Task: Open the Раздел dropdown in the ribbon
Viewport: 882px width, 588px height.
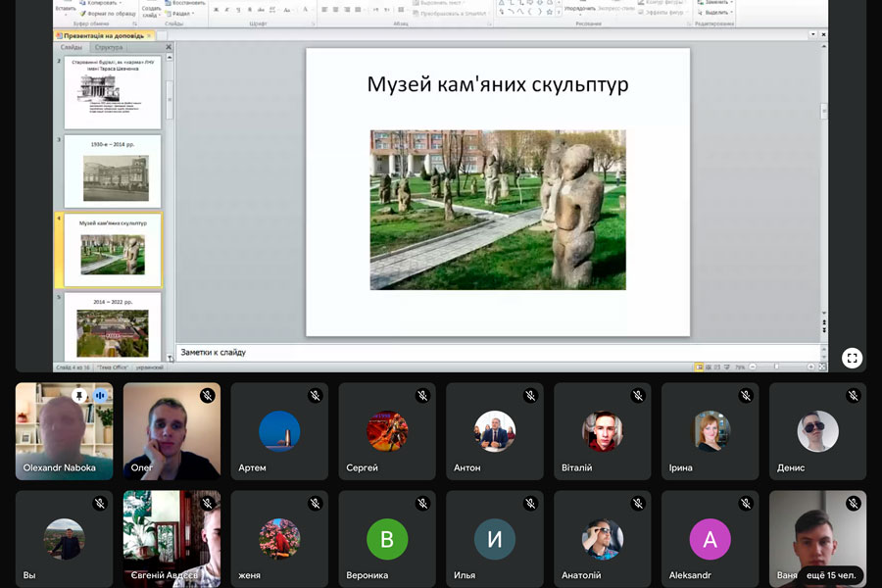Action: coord(181,14)
